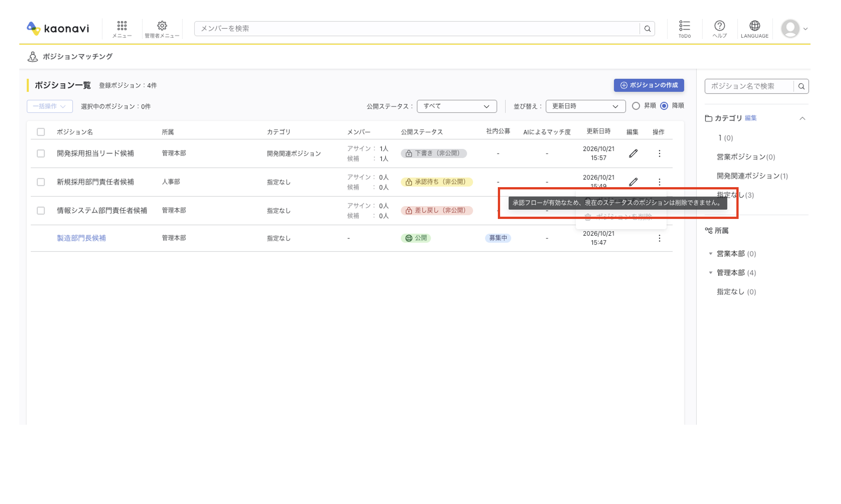Click the ポジションマッチング page icon
This screenshot has height=504, width=841.
click(x=33, y=56)
